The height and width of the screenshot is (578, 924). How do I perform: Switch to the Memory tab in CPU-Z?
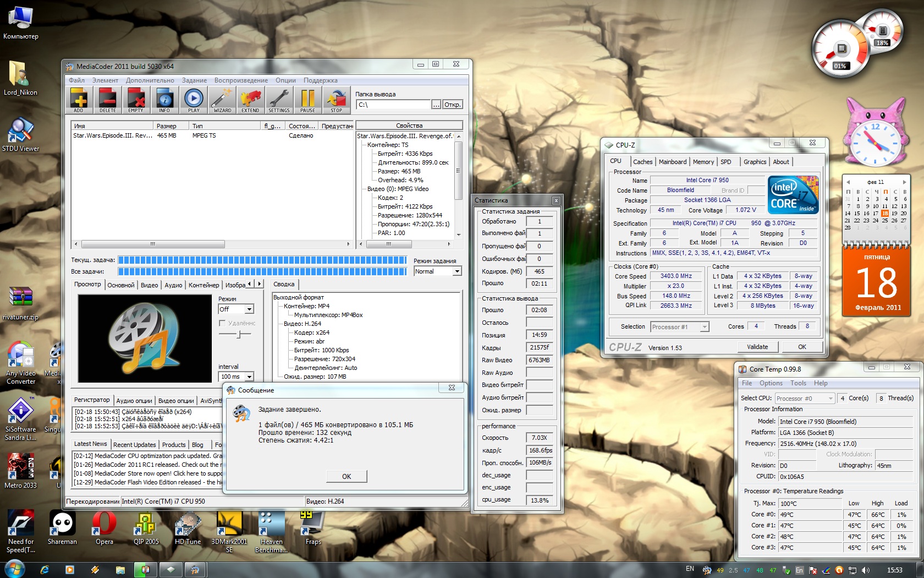(703, 162)
